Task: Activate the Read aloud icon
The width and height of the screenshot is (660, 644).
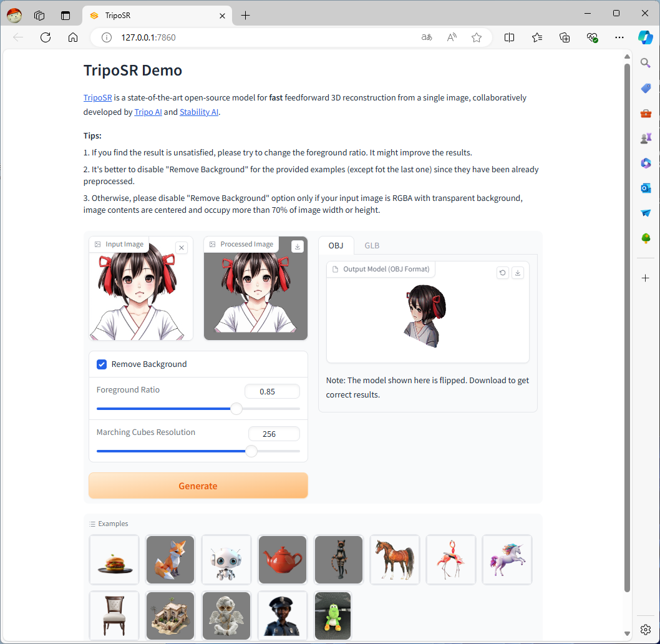Action: [x=452, y=37]
